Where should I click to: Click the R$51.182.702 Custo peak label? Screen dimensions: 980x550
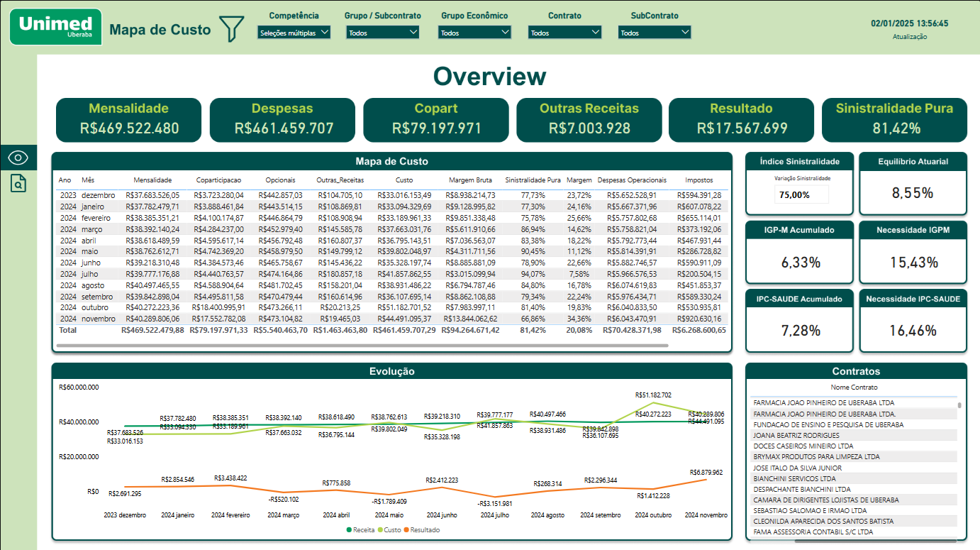tap(653, 395)
